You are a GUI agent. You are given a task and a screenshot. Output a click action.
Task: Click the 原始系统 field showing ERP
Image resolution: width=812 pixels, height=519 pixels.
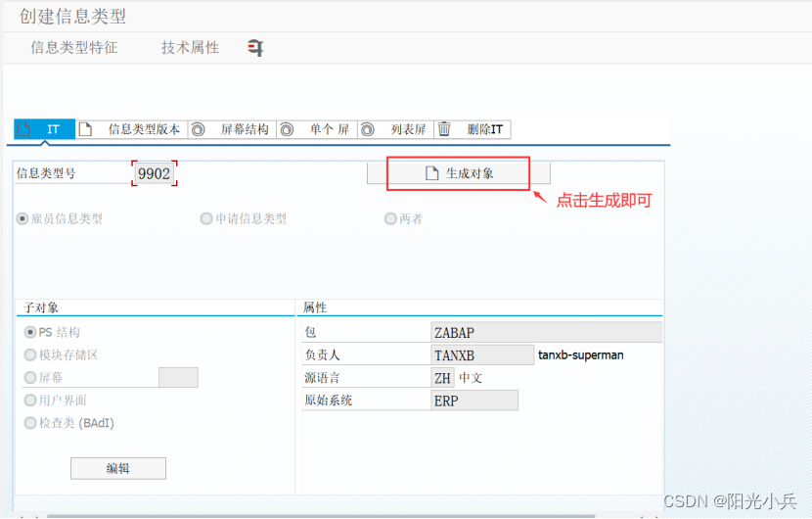click(x=474, y=401)
